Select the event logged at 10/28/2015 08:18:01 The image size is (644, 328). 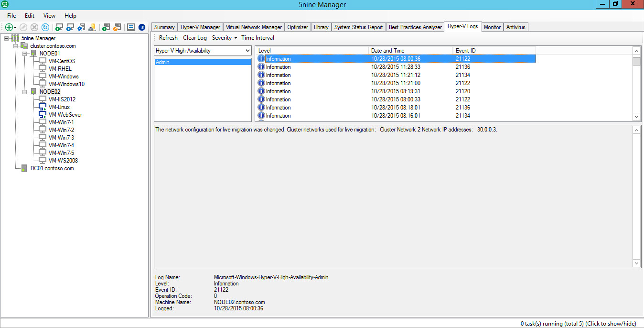click(x=396, y=108)
